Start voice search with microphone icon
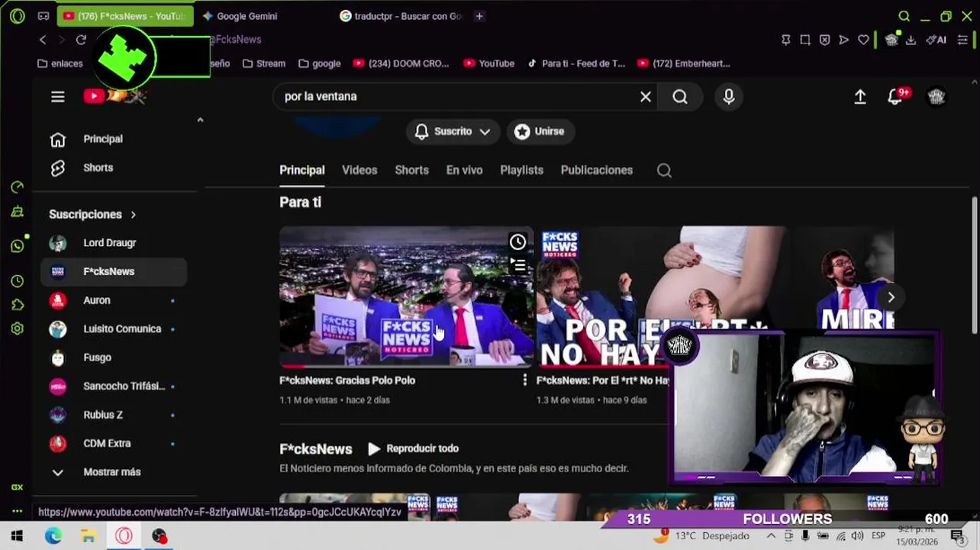980x550 pixels. pyautogui.click(x=729, y=96)
